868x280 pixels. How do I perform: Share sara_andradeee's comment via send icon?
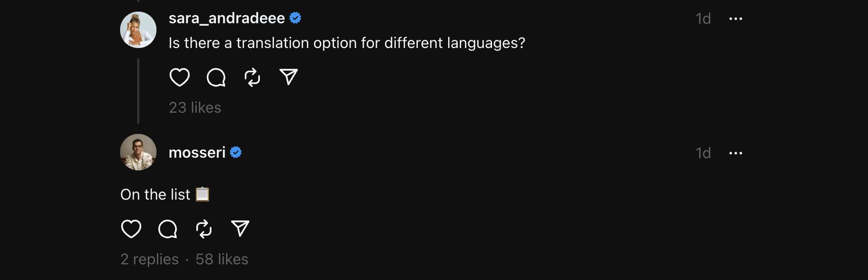pyautogui.click(x=289, y=77)
